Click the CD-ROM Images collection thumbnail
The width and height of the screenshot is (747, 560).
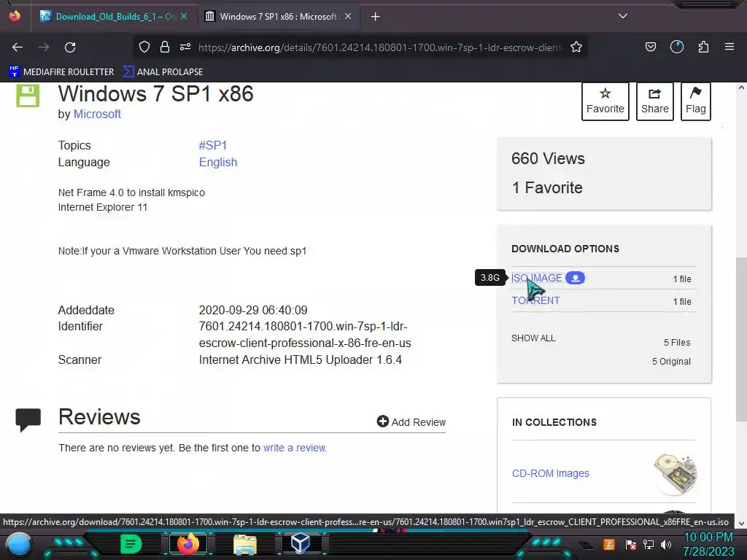coord(675,474)
